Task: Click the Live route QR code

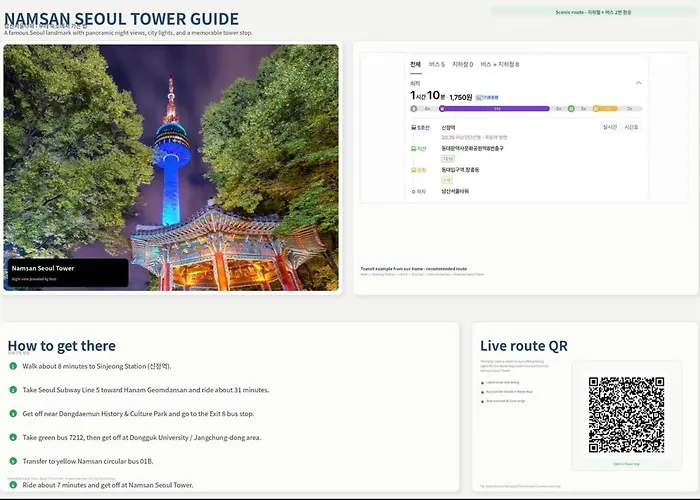Action: pos(626,415)
